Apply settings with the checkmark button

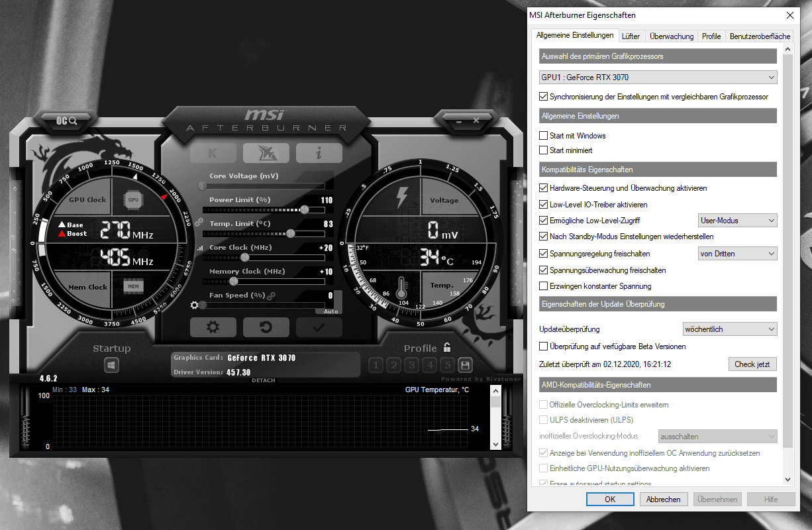pyautogui.click(x=319, y=327)
